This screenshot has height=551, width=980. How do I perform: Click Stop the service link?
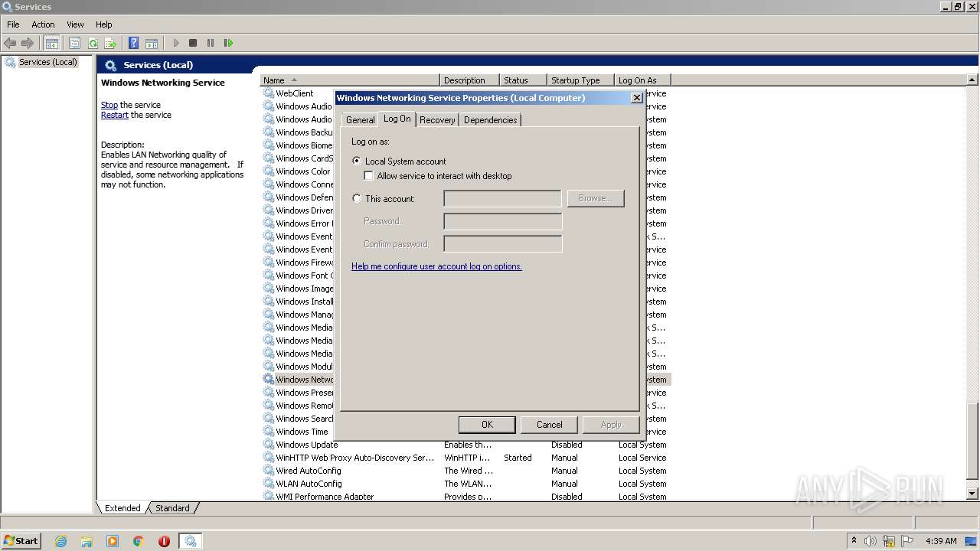109,105
